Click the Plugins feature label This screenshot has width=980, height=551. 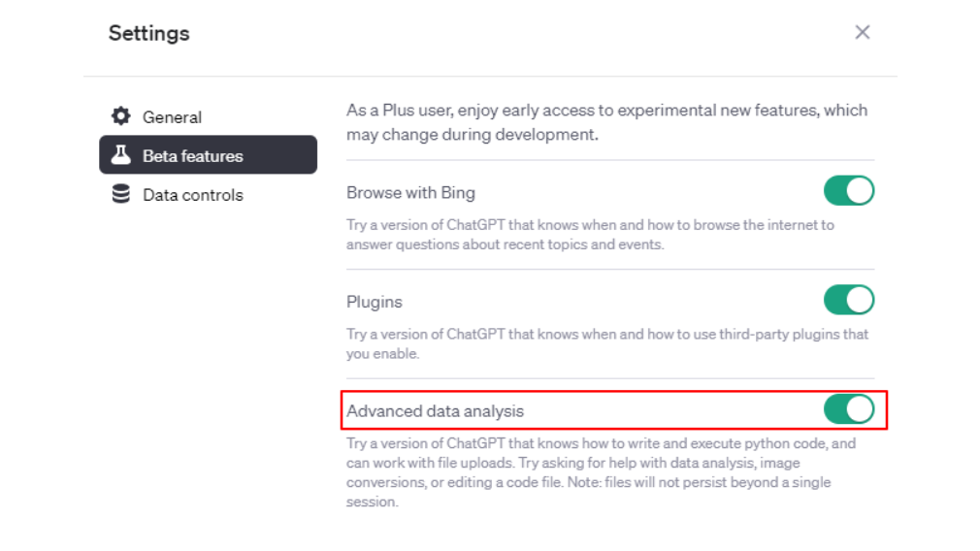point(375,302)
